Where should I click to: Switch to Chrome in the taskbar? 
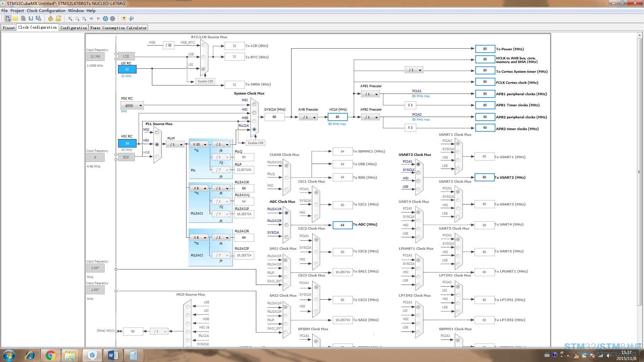(x=50, y=355)
